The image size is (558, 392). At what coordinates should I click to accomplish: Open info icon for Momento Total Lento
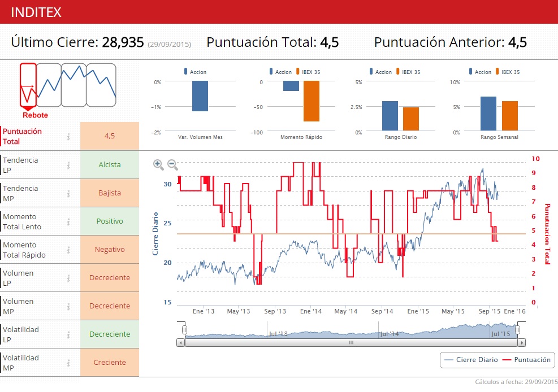point(68,222)
